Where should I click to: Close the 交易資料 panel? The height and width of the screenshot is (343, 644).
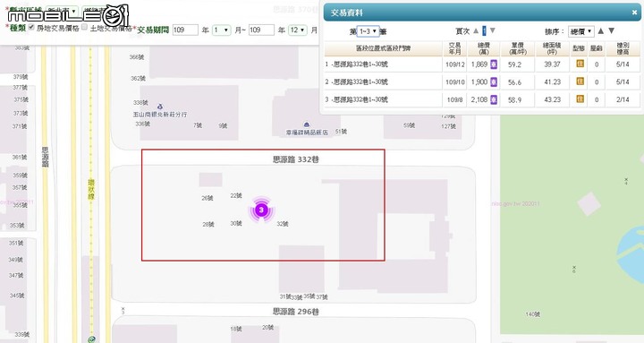click(x=634, y=13)
